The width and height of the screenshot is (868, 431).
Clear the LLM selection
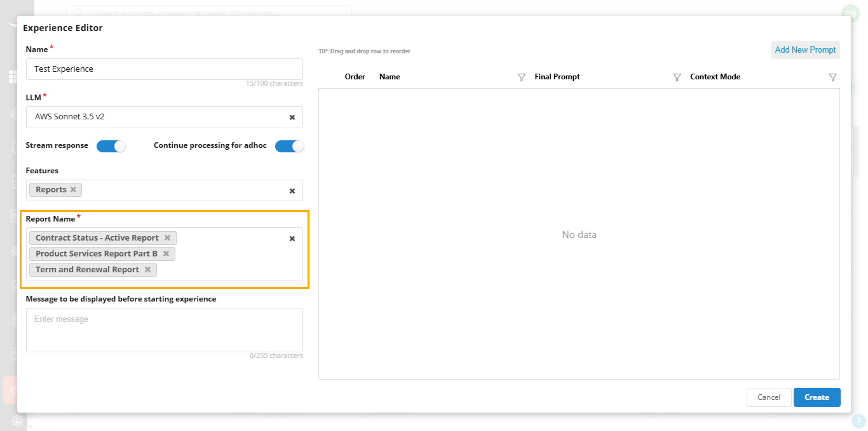tap(292, 117)
